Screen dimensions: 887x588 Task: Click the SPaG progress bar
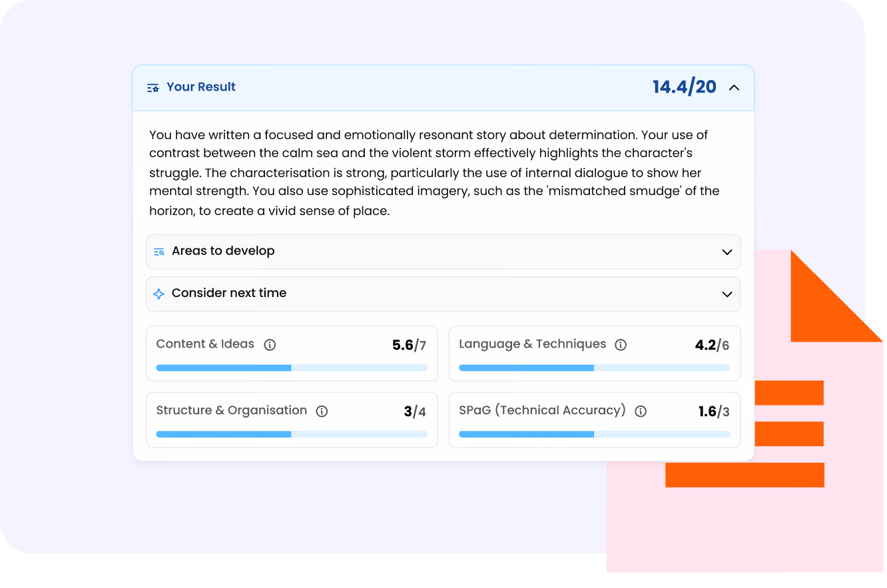(595, 434)
